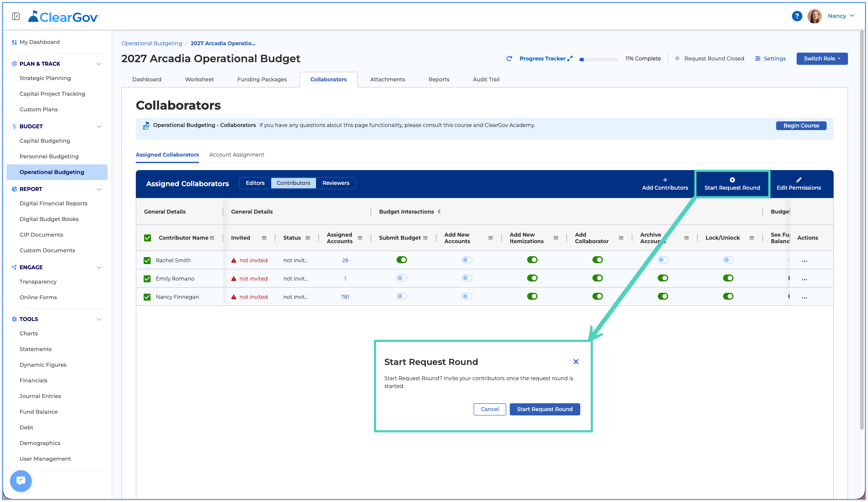868x502 pixels.
Task: Open the chat support bubble icon
Action: pos(21,481)
